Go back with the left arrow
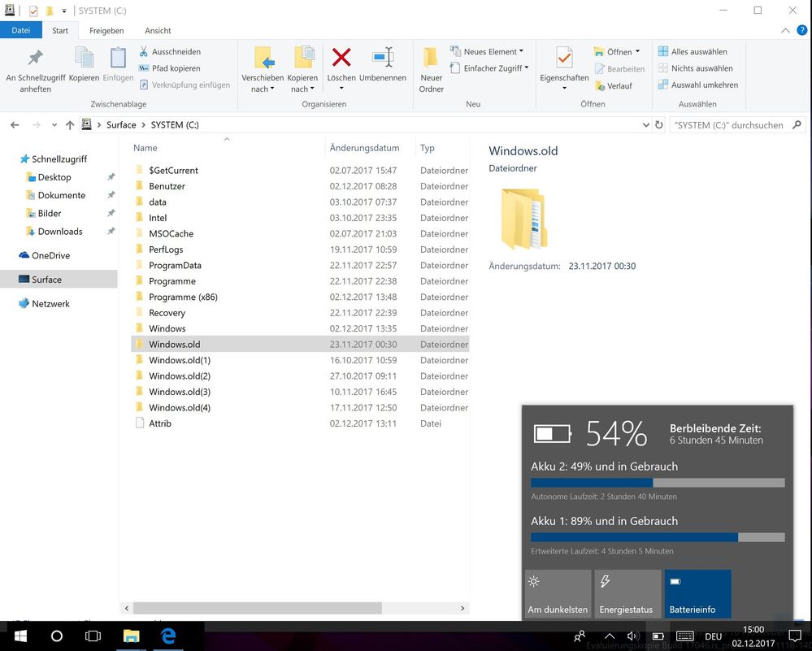 tap(15, 125)
